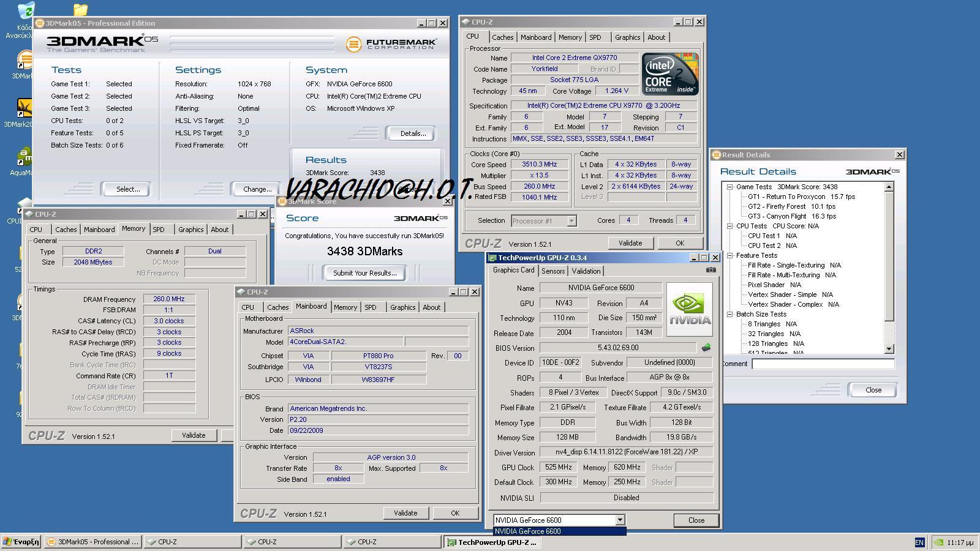Open the GPU selection dropdown in GPU-Z

click(x=620, y=520)
